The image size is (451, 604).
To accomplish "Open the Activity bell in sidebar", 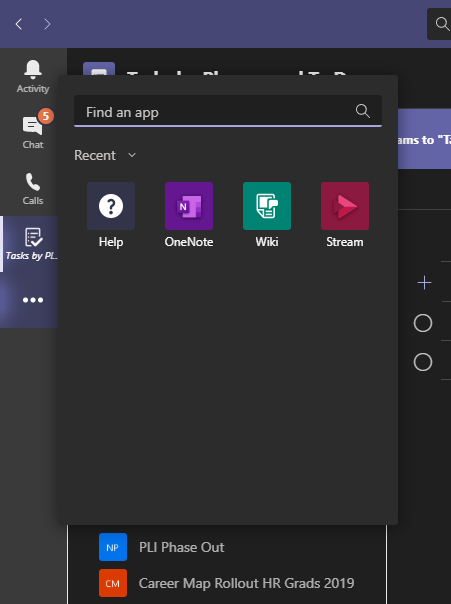I will pyautogui.click(x=33, y=76).
